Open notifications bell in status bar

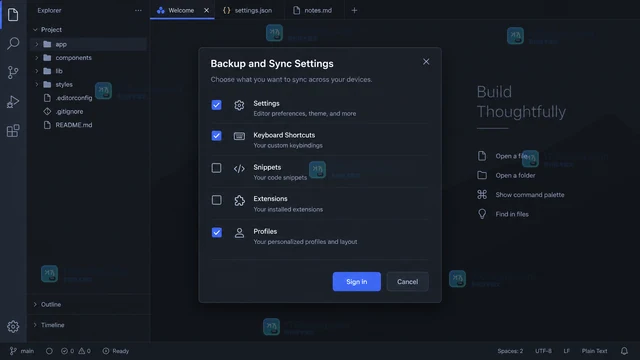pyautogui.click(x=624, y=351)
